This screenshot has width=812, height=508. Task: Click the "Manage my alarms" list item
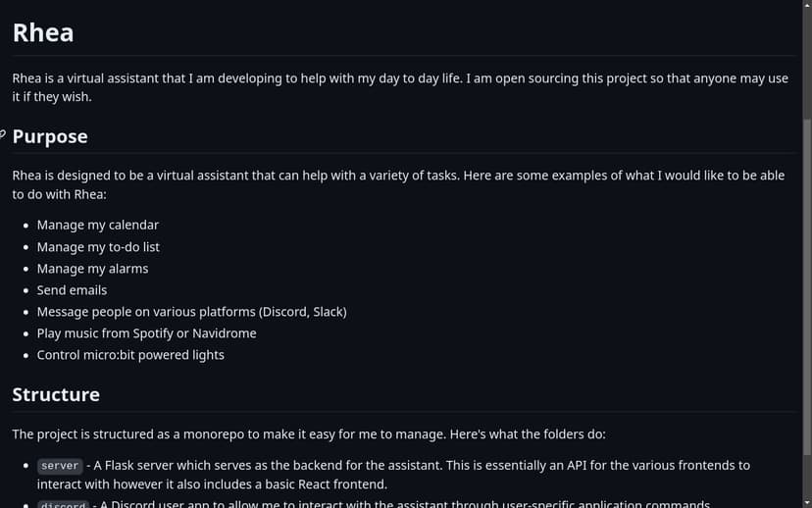(92, 269)
